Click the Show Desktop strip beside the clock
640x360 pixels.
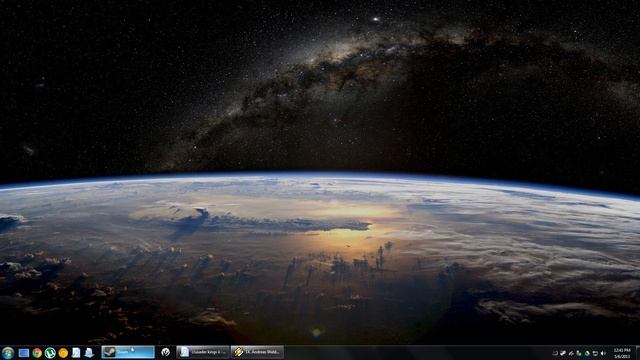(x=638, y=353)
